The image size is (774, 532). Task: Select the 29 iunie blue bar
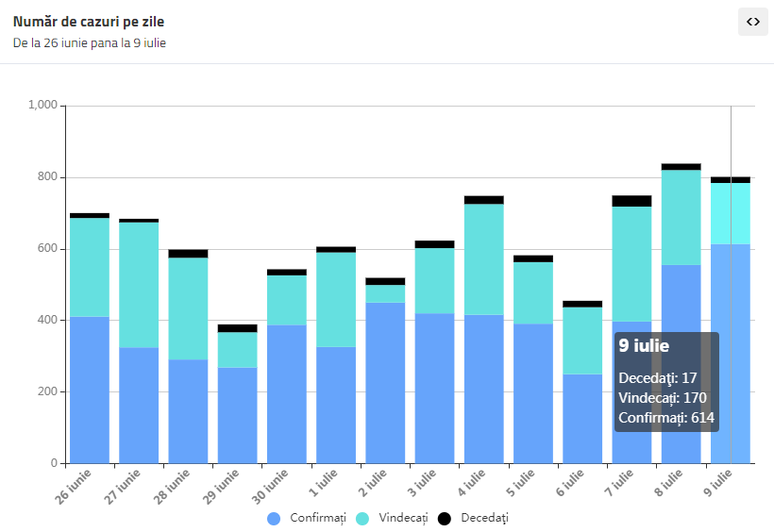pos(238,416)
